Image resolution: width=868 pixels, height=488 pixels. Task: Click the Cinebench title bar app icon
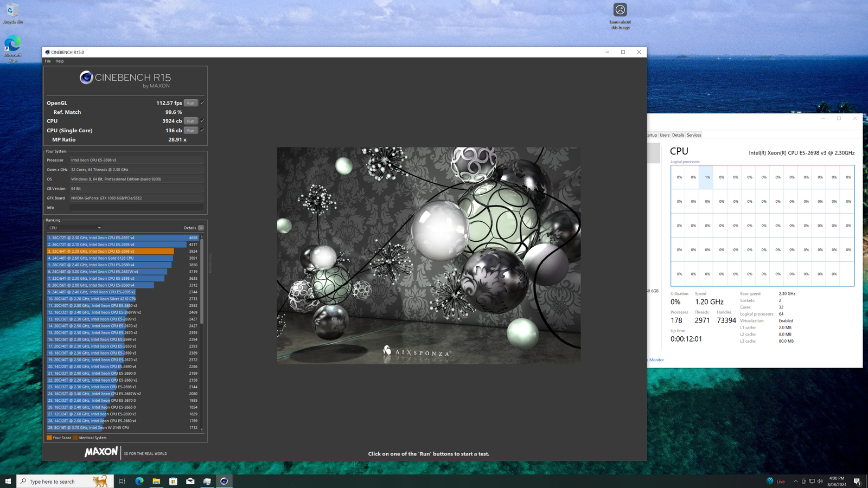pos(47,53)
